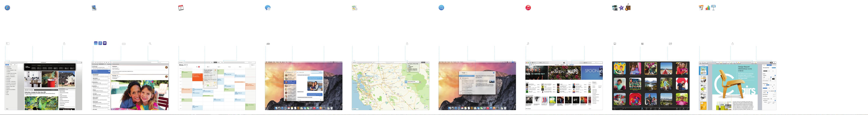This screenshot has width=868, height=115.
Task: Click the GarageBand guitar icon
Action: click(x=628, y=7)
